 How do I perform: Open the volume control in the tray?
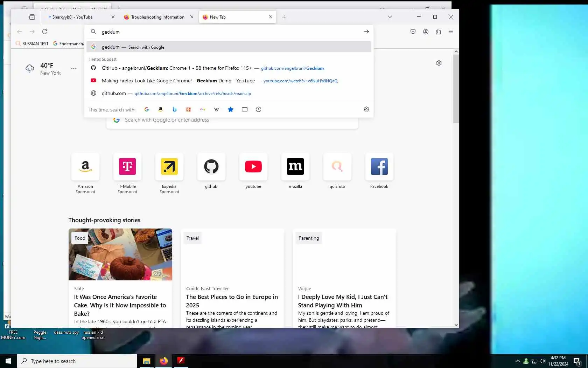542,361
